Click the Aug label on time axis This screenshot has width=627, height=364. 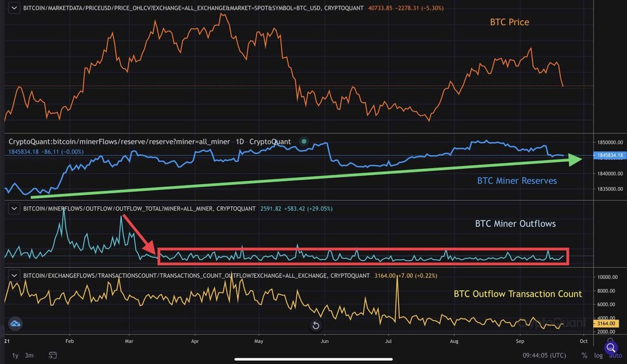click(454, 342)
